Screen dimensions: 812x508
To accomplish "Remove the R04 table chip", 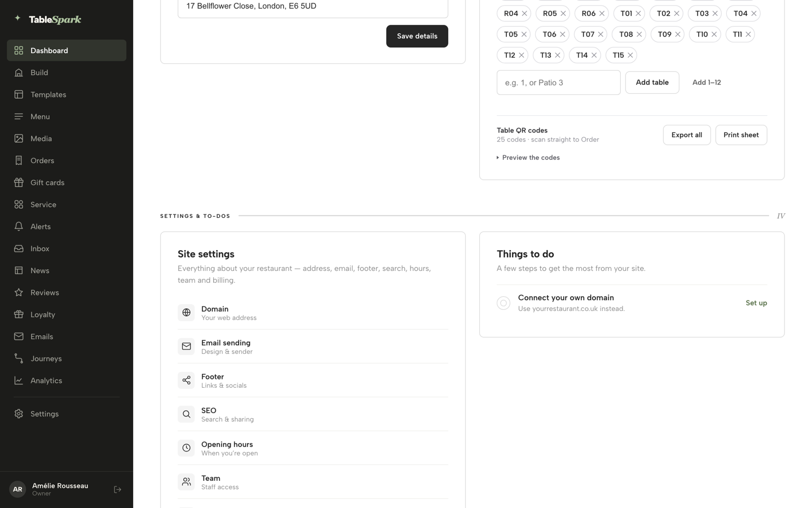I will (524, 14).
